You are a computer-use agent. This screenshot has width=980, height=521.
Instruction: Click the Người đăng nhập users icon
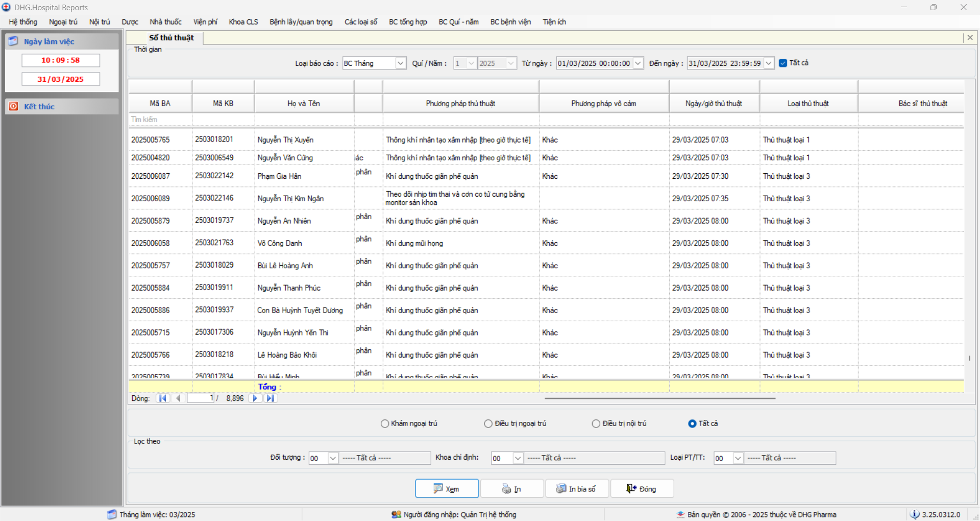click(396, 514)
